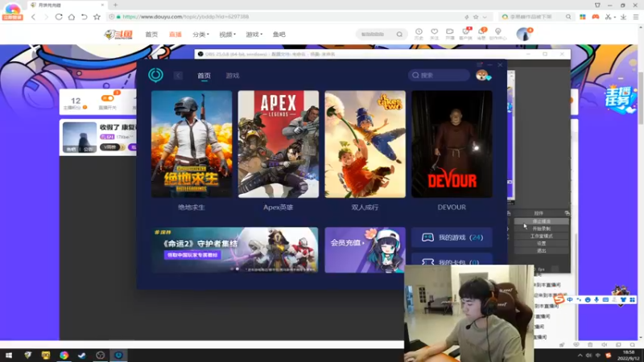
Task: Open the browser hamburger menu
Action: tap(635, 17)
